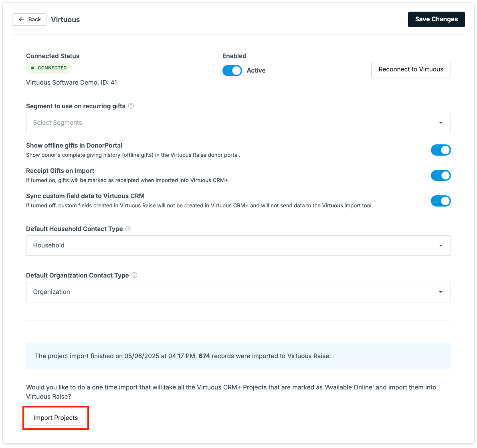This screenshot has width=477, height=448.
Task: Click help icon next to Default Organization Contact Type
Action: (x=134, y=275)
